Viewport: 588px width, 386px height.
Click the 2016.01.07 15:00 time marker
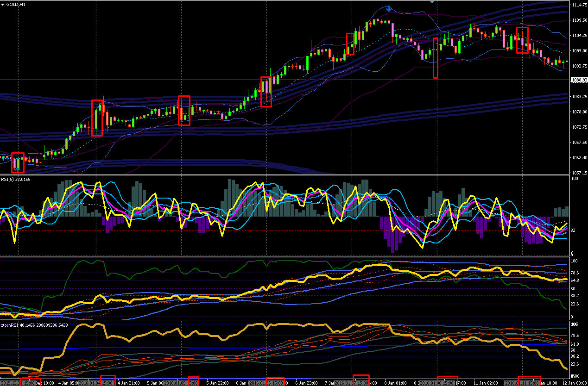tap(352, 383)
